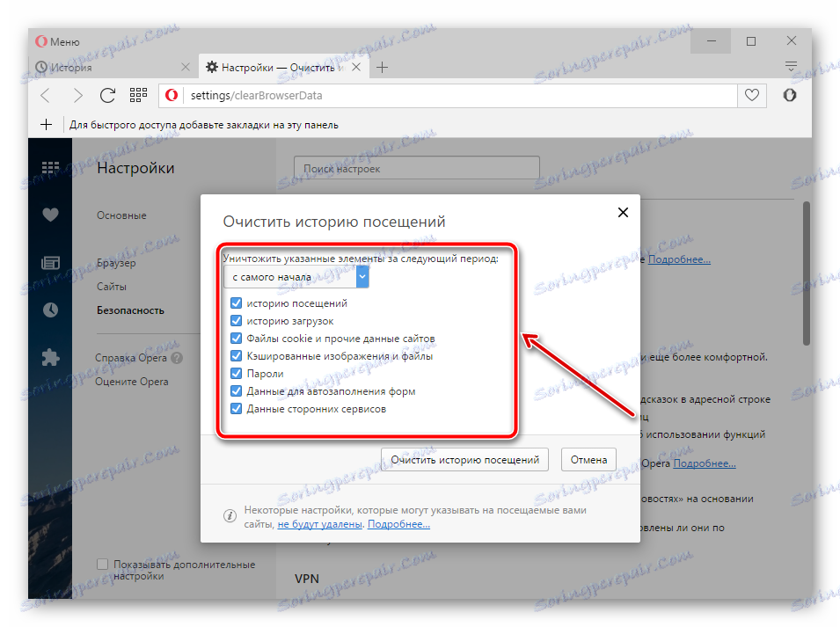
Task: Toggle Данные для автозаполнения форм checkbox
Action: 237,390
